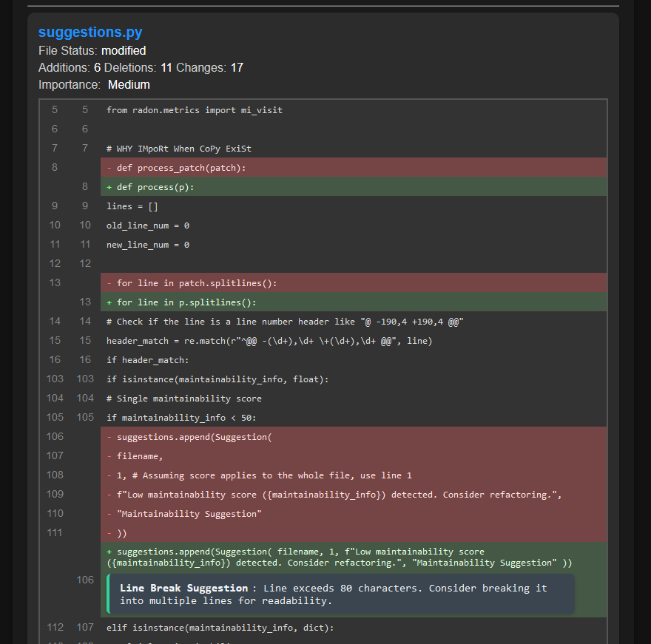Select added line 'def process(p):'
Viewport: 651px width, 644px height.
tap(155, 187)
